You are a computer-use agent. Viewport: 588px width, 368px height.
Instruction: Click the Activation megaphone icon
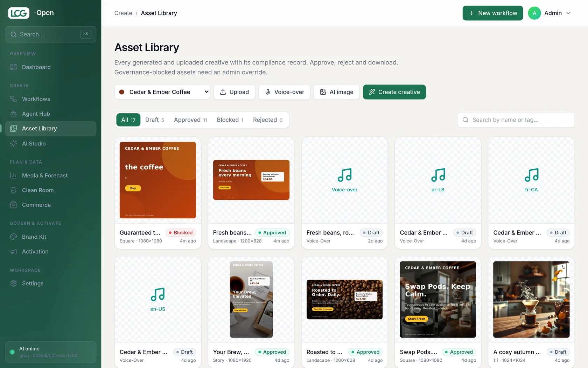tap(14, 251)
